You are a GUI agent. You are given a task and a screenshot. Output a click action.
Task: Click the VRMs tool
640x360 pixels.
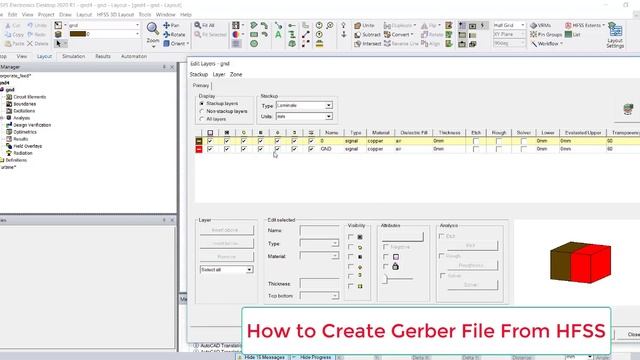click(540, 25)
